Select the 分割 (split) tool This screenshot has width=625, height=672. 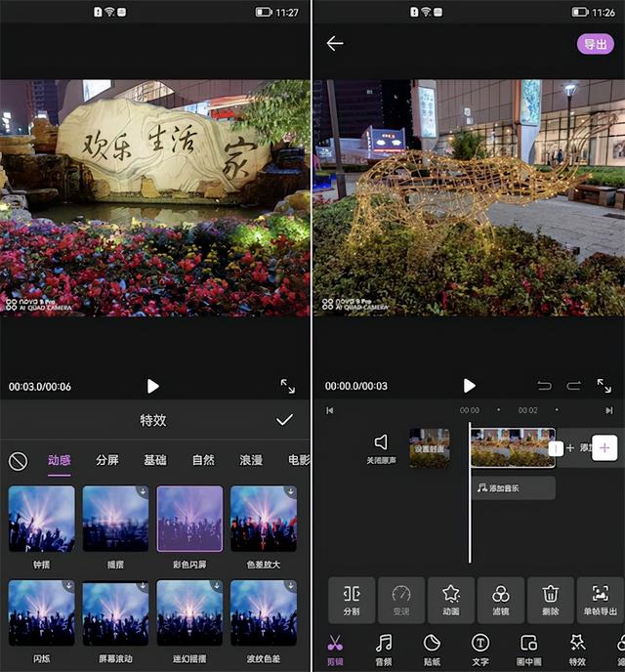click(352, 600)
